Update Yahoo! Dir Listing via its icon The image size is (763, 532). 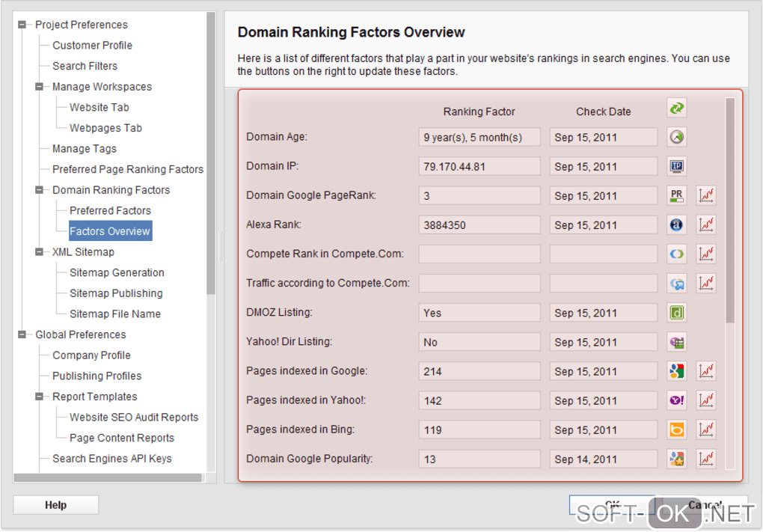[676, 342]
